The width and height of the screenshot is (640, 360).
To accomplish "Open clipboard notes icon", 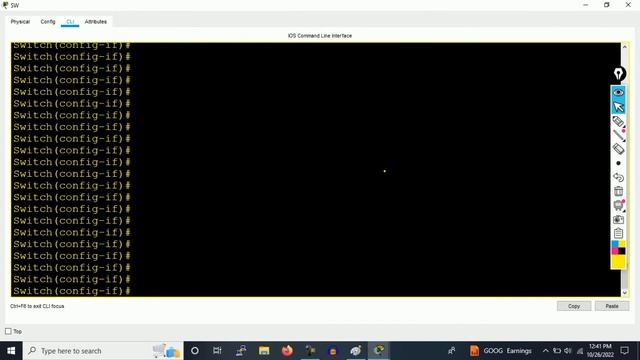I will click(x=618, y=233).
